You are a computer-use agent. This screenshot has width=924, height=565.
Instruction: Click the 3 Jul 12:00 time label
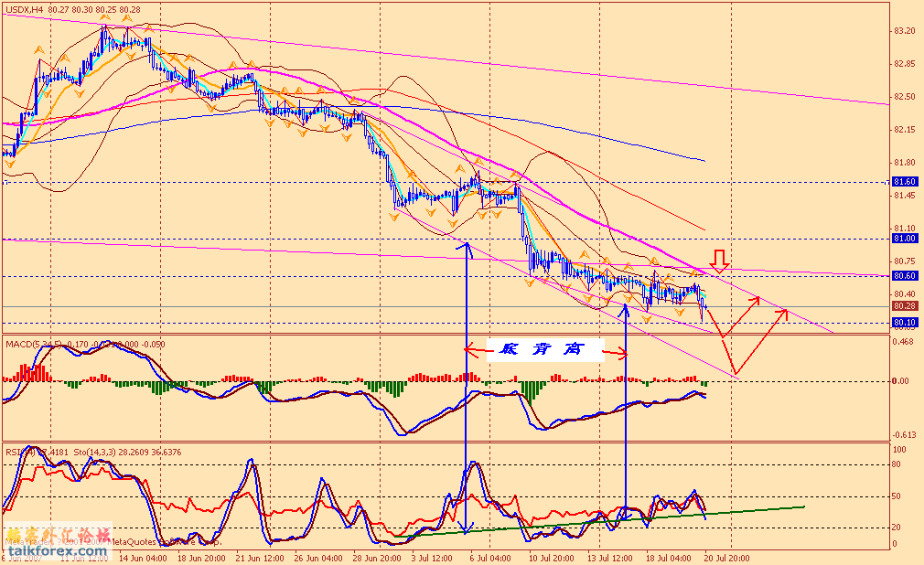click(432, 558)
